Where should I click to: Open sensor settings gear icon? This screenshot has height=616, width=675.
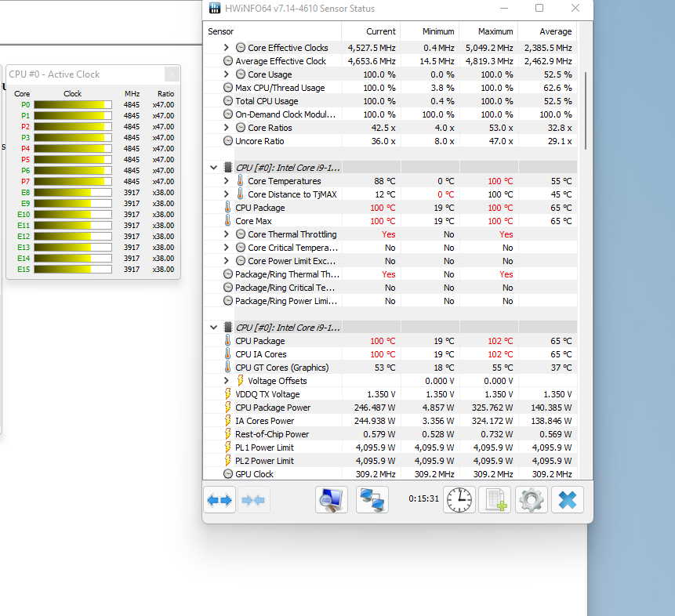[x=532, y=500]
